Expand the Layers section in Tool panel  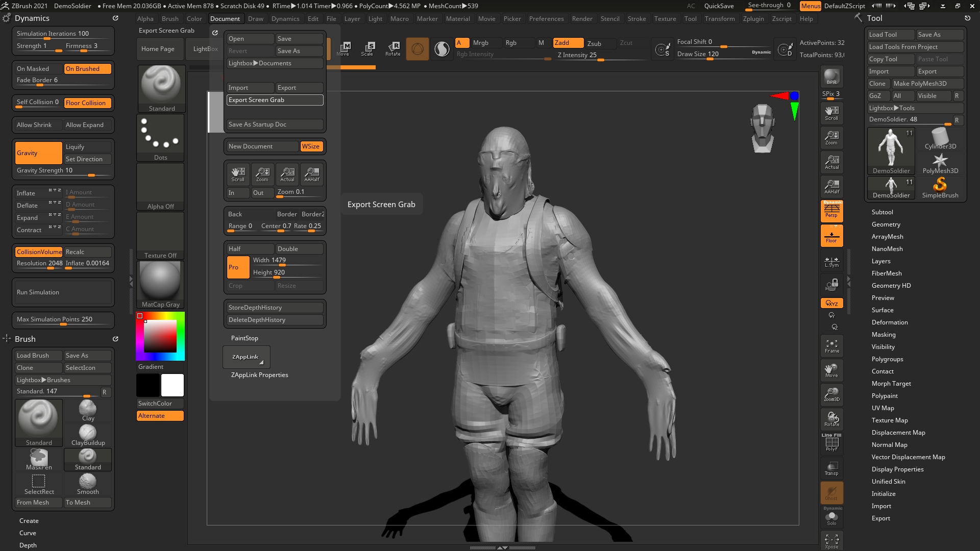[x=880, y=260]
